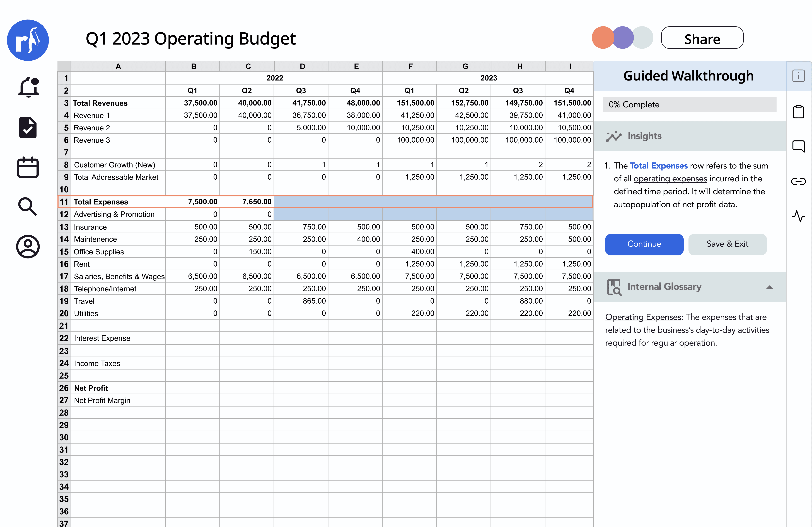
Task: Open the completed tasks document icon
Action: (28, 128)
